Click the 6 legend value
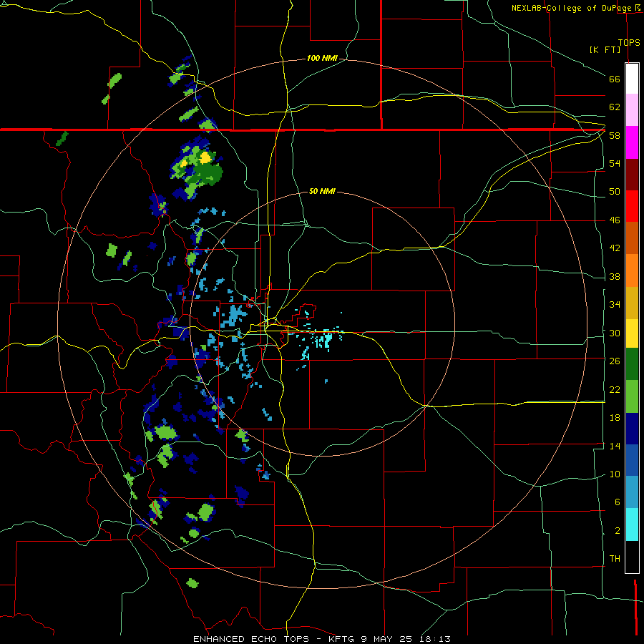 coord(618,502)
